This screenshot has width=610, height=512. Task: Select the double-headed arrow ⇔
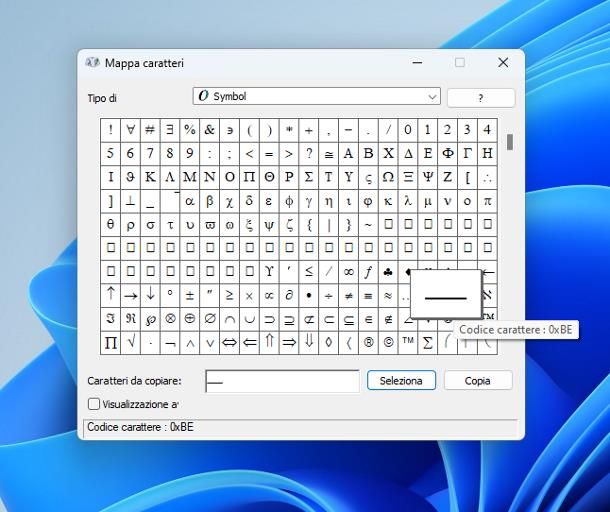tap(229, 342)
